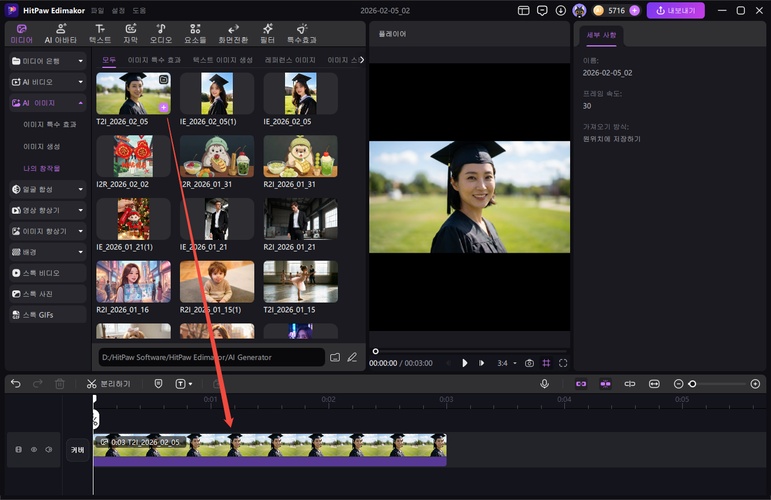
Task: Expand the 얼굴 합성 sidebar section
Action: pyautogui.click(x=47, y=188)
